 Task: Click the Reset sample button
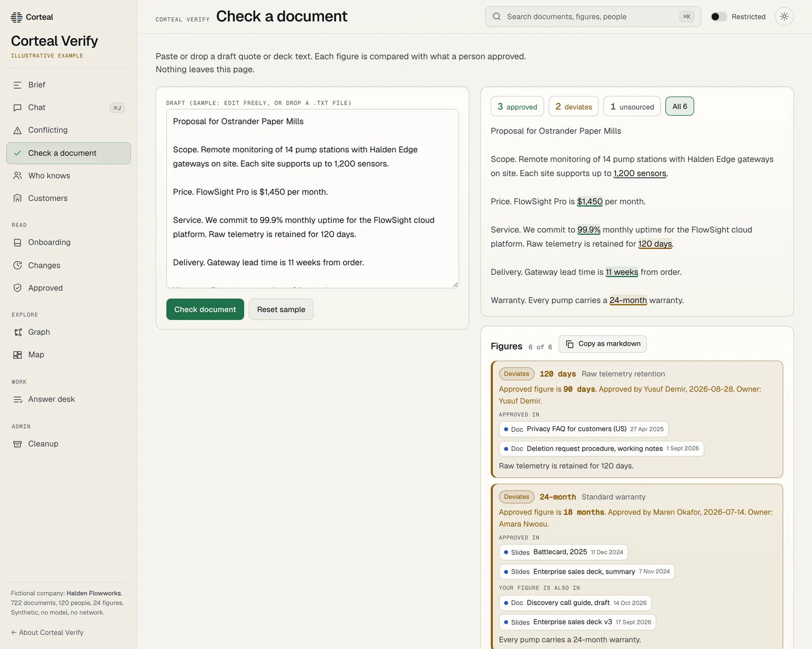281,309
